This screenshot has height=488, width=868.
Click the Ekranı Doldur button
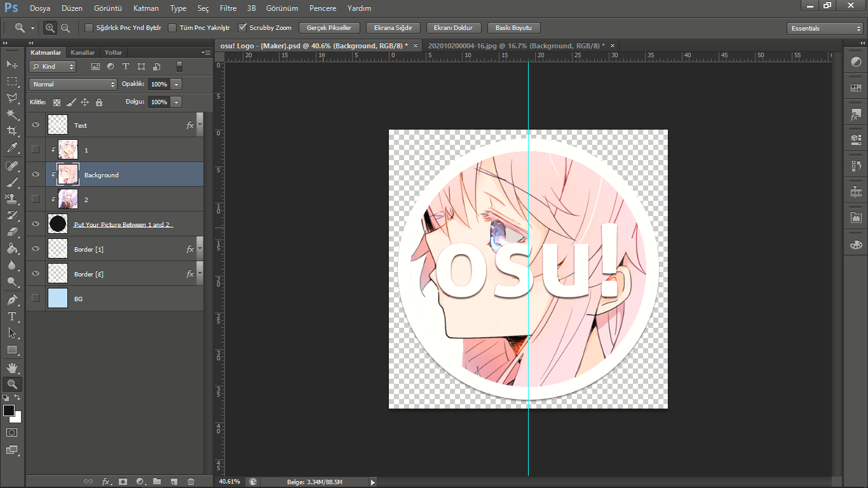pos(454,28)
